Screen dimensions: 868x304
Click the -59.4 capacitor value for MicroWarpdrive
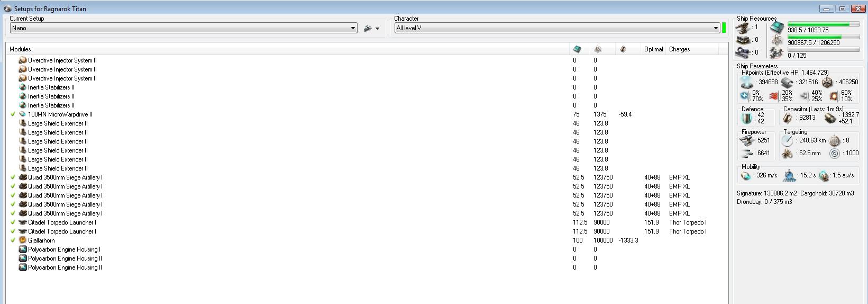(625, 114)
